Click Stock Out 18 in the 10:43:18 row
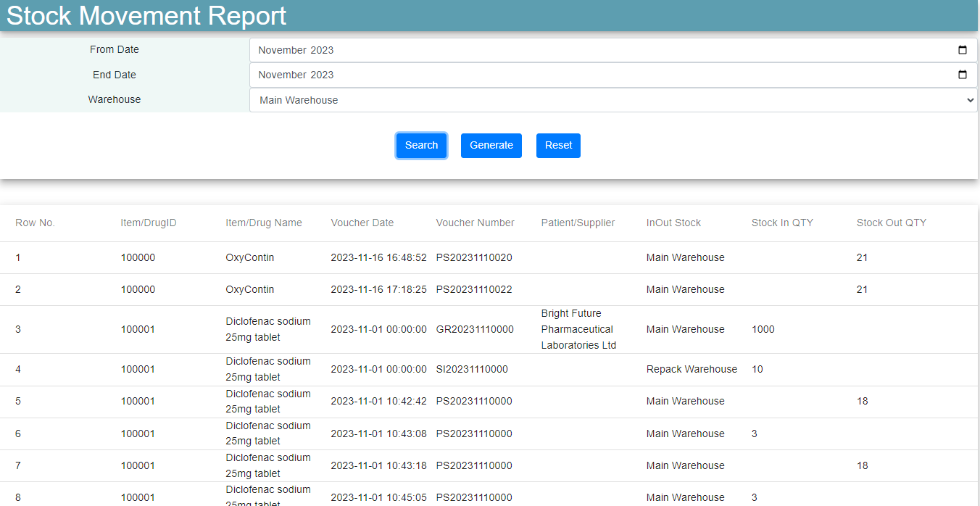The height and width of the screenshot is (506, 980). pos(862,465)
